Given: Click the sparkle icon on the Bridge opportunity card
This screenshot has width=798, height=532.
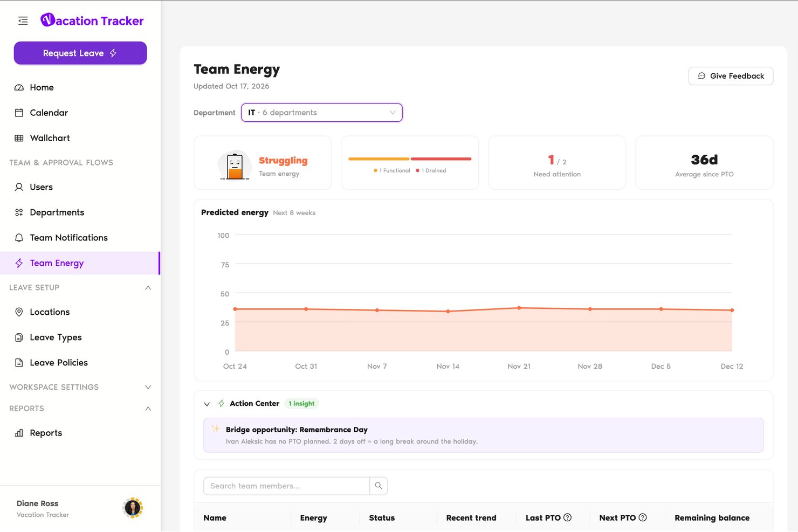Looking at the screenshot, I should [215, 429].
